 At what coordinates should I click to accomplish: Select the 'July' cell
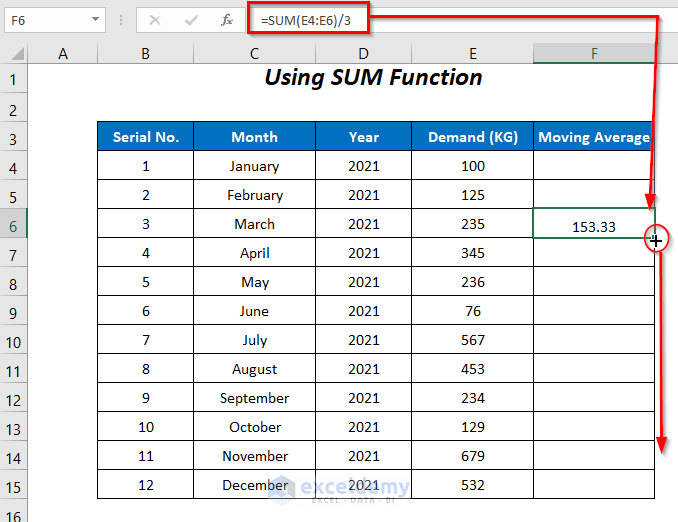tap(254, 339)
